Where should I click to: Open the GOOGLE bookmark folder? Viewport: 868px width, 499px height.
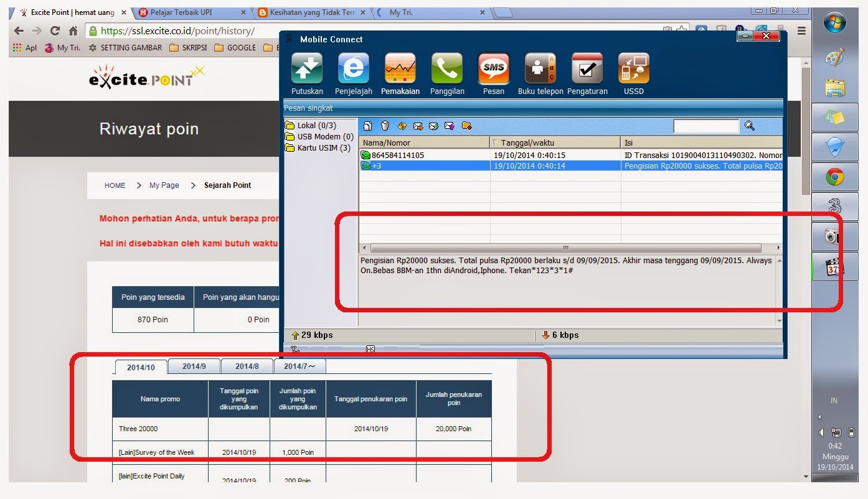[235, 47]
